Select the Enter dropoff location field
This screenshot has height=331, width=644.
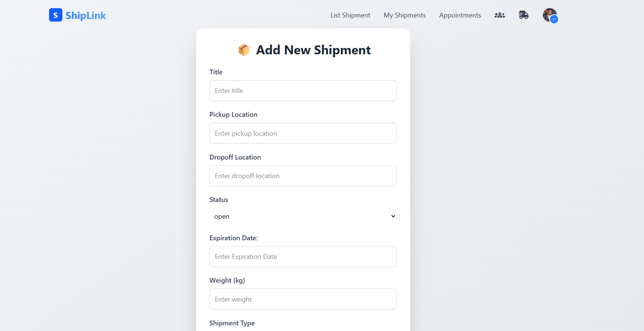pyautogui.click(x=303, y=176)
